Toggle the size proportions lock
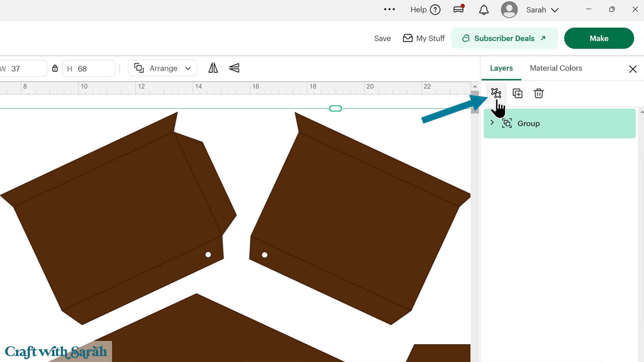The width and height of the screenshot is (644, 362). (55, 68)
